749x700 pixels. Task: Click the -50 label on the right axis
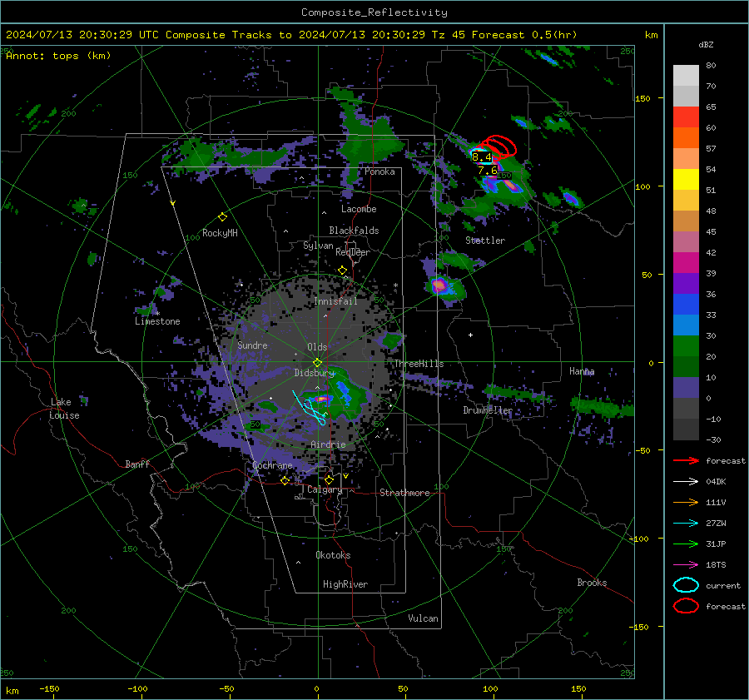pyautogui.click(x=644, y=450)
